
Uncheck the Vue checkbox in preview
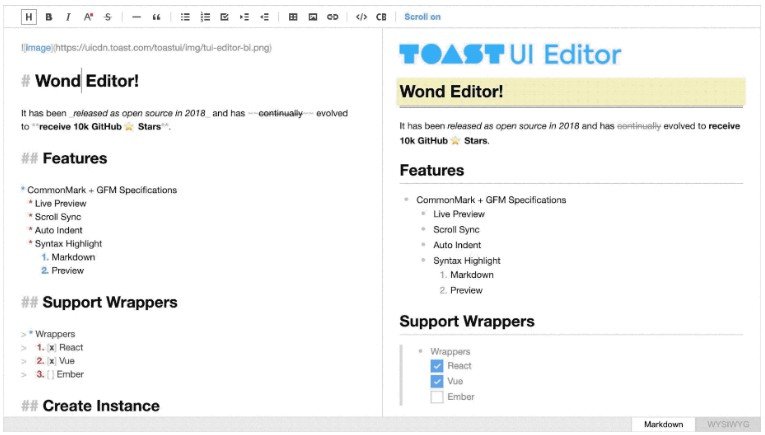[x=437, y=381]
